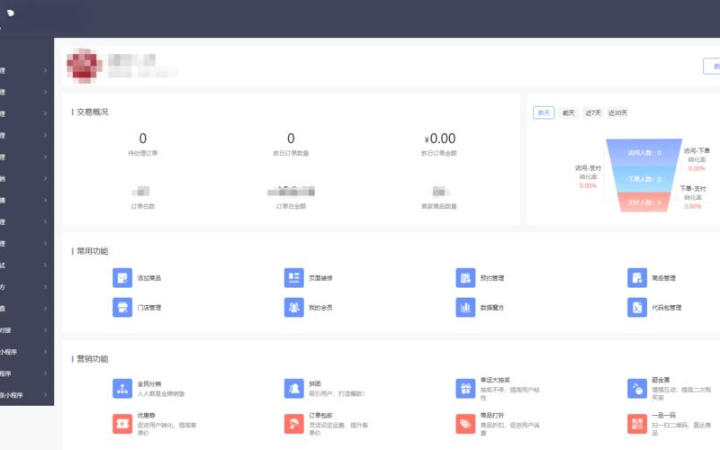Launch the 拼团 group-buy icon
This screenshot has width=720, height=450.
click(294, 388)
